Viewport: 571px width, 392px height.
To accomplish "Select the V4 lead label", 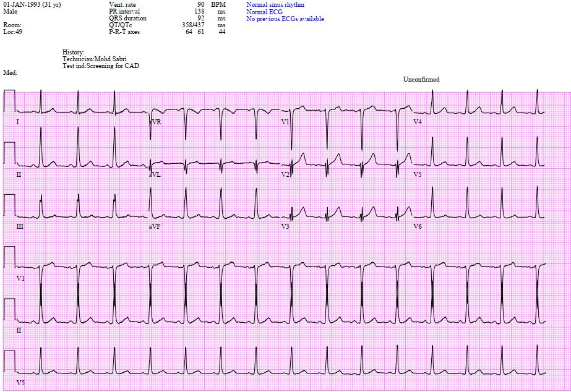I will (418, 122).
